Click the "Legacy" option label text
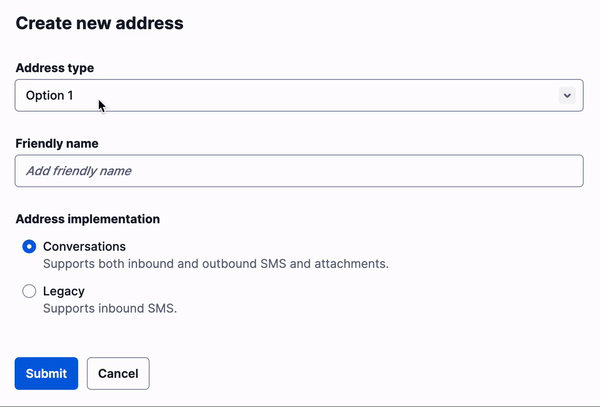This screenshot has height=407, width=600. pyautogui.click(x=63, y=291)
